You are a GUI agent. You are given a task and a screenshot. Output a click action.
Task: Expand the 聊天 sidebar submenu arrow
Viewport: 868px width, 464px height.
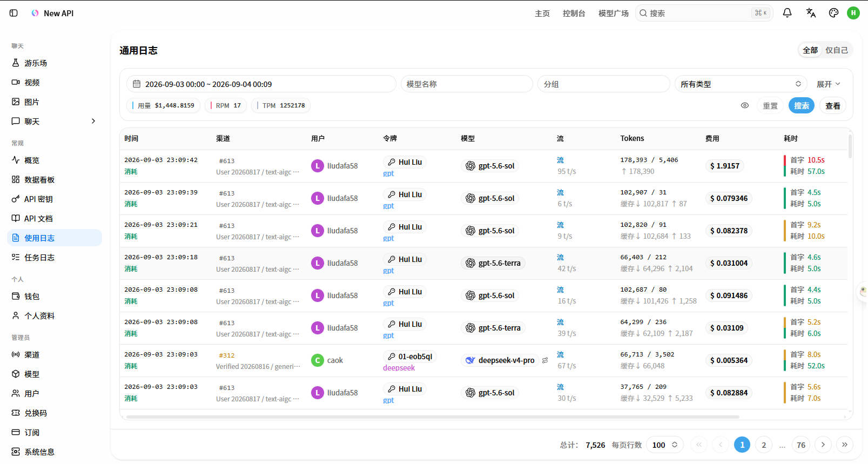click(x=93, y=122)
